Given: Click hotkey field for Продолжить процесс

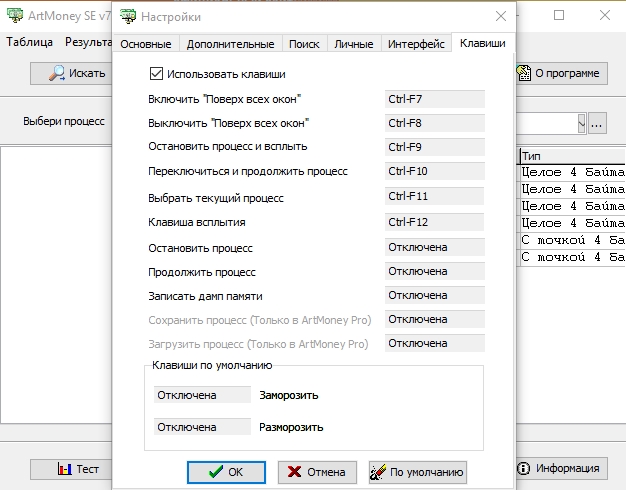Looking at the screenshot, I should [x=435, y=271].
